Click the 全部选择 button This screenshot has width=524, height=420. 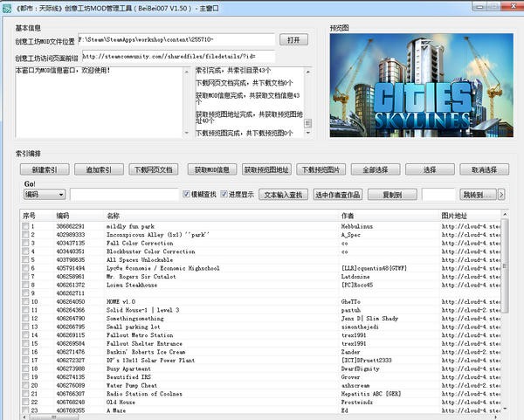click(376, 169)
